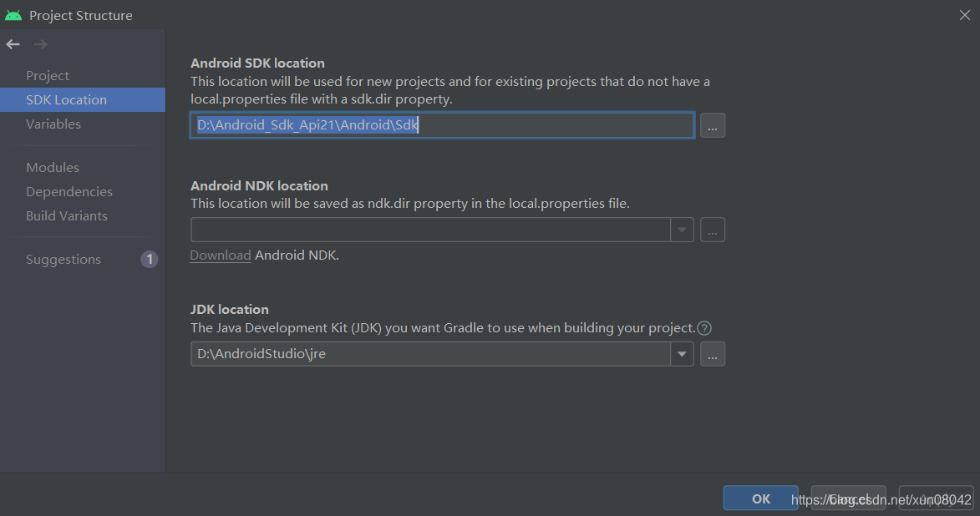Open the Android NDK location dropdown arrow
The height and width of the screenshot is (516, 980).
coord(682,230)
